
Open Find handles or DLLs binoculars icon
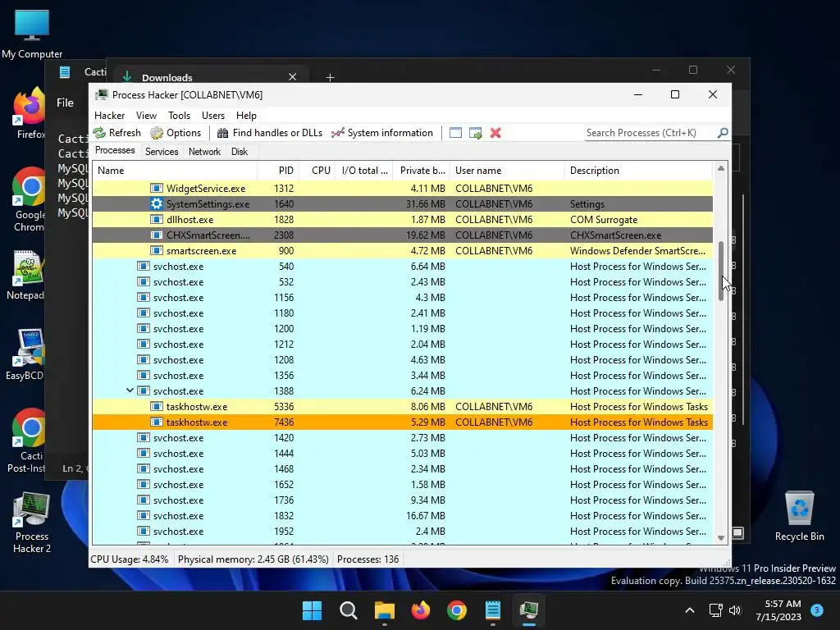pos(223,133)
